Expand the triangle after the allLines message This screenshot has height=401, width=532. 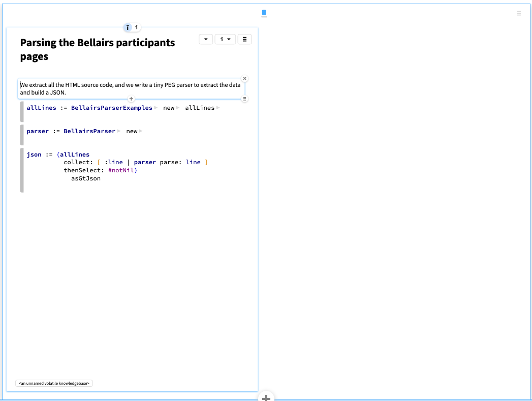218,108
